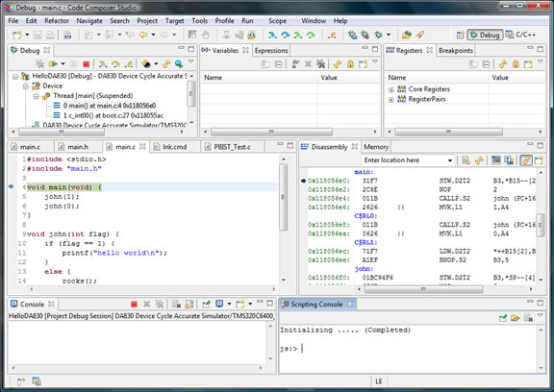The height and width of the screenshot is (392, 554).
Task: Open the Scope menu
Action: coord(277,21)
